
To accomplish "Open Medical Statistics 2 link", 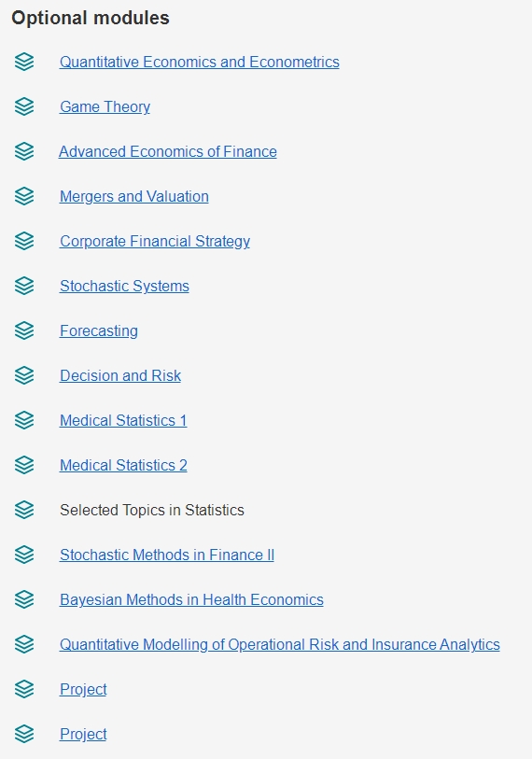I will (x=123, y=465).
